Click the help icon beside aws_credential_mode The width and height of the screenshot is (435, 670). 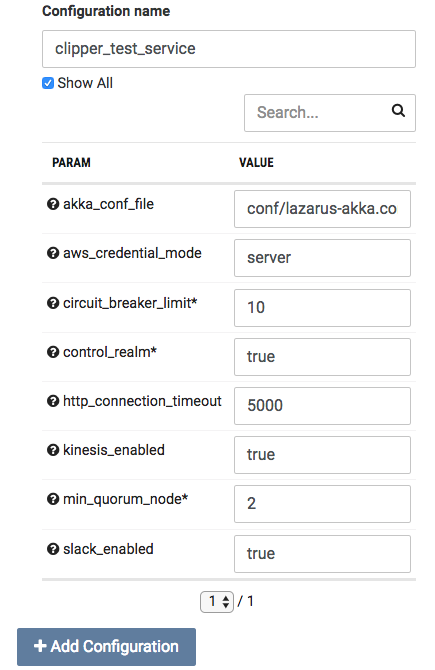pyautogui.click(x=53, y=253)
